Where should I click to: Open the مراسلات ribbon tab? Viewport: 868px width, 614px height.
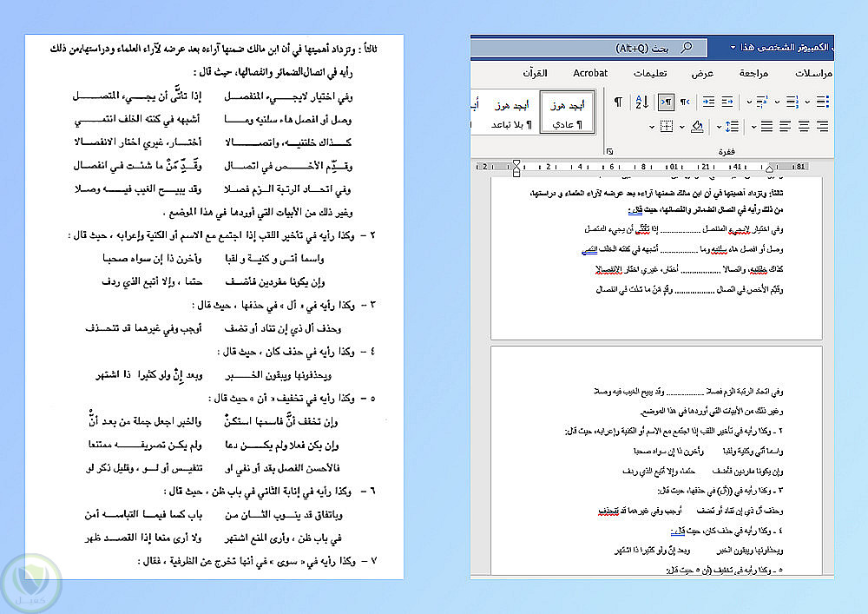pyautogui.click(x=814, y=73)
